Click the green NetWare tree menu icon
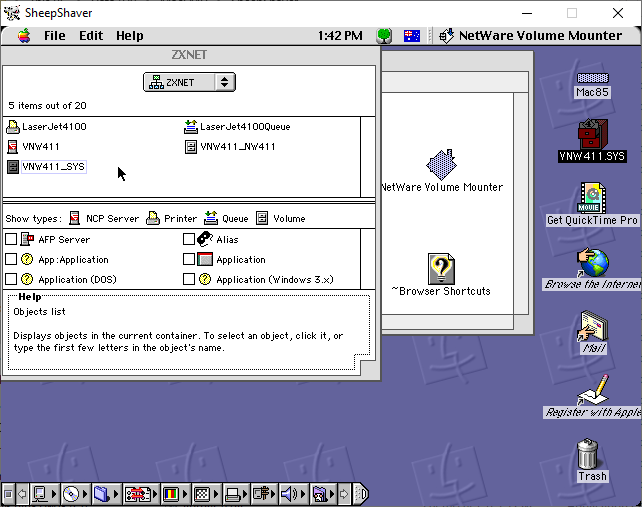 pyautogui.click(x=384, y=36)
